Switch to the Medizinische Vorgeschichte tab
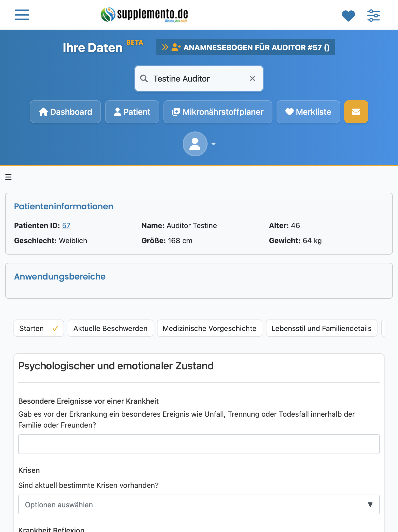Screen dimensions: 398x532 pos(209,328)
